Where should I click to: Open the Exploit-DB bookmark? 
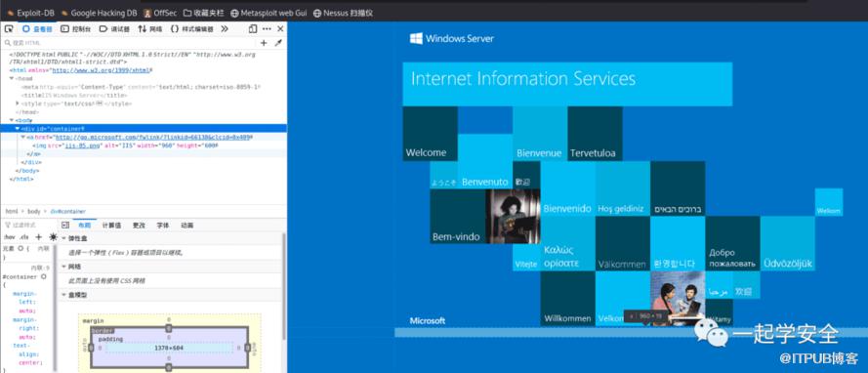pos(30,12)
